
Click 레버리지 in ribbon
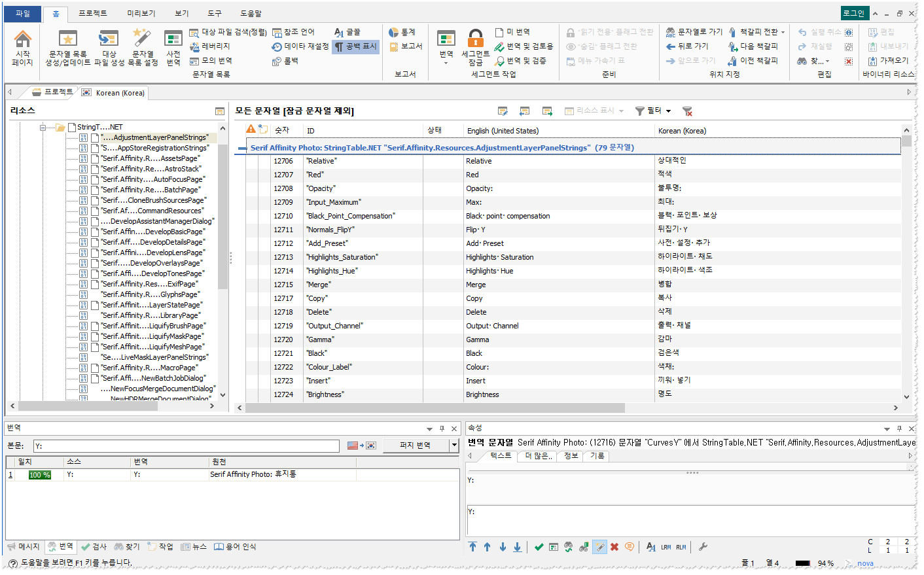(x=209, y=46)
